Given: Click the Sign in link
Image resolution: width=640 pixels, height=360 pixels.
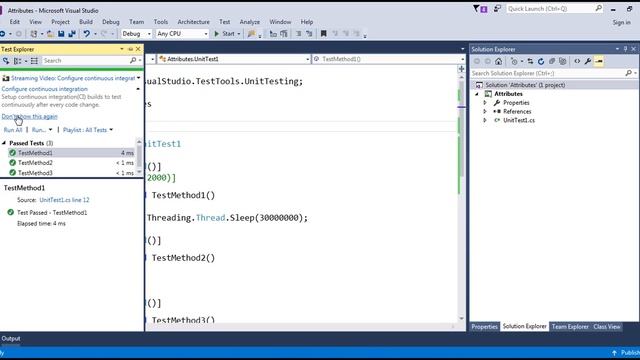Looking at the screenshot, I should [x=622, y=22].
